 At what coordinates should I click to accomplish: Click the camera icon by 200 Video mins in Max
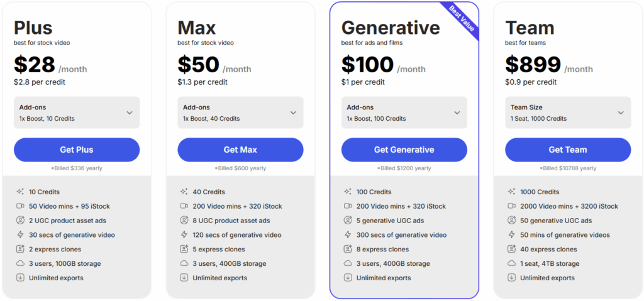tap(184, 206)
